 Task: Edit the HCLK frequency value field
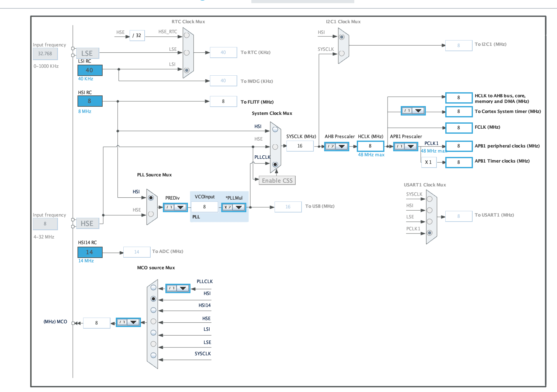click(x=371, y=146)
